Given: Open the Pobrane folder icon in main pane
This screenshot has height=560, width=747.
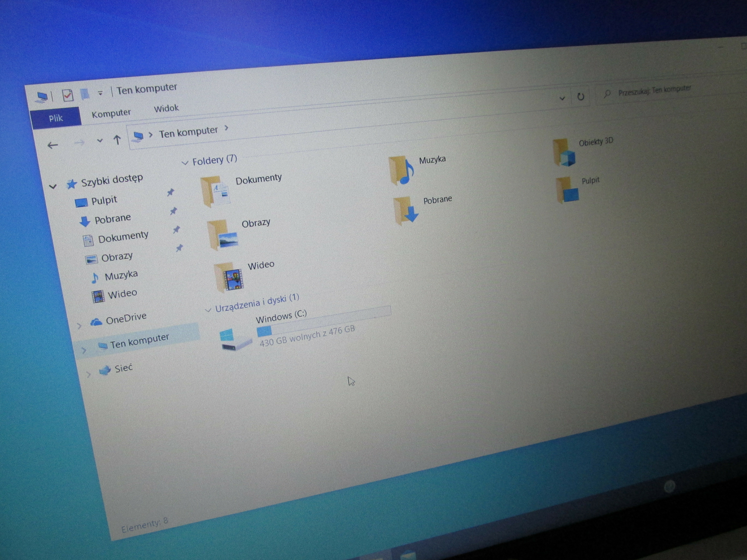Looking at the screenshot, I should click(406, 211).
